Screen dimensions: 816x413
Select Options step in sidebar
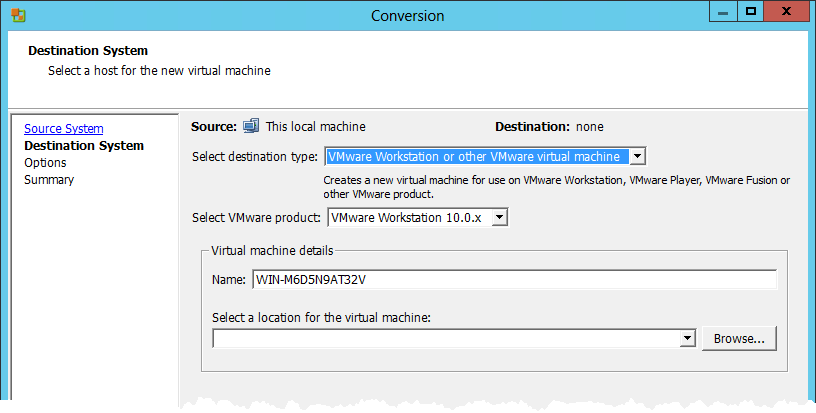click(x=45, y=163)
